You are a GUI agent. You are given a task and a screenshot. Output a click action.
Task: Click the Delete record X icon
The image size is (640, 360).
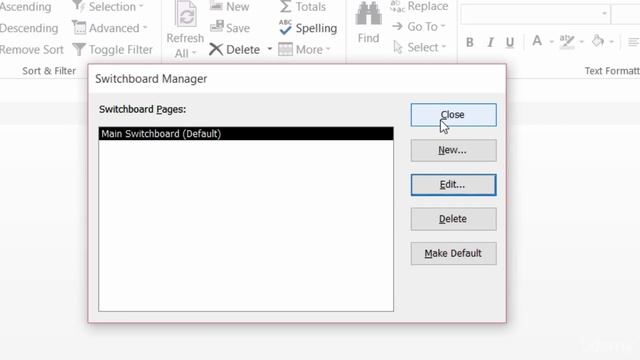(x=216, y=50)
